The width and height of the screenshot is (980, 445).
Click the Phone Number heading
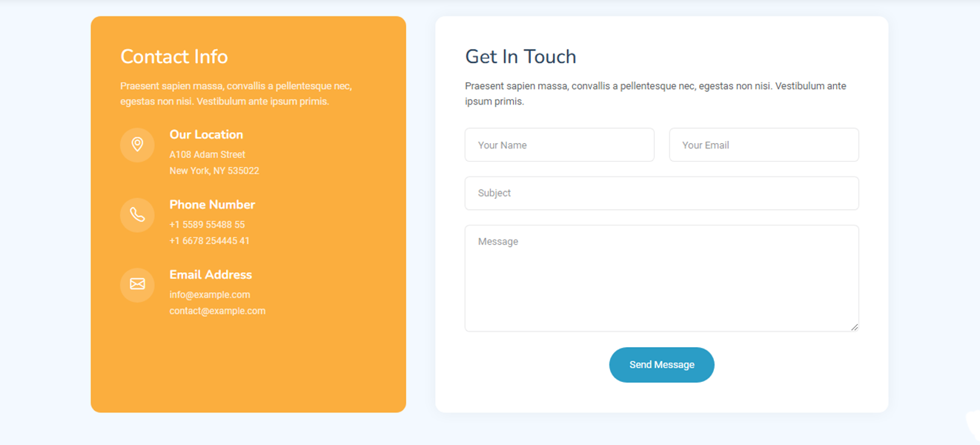pos(212,205)
